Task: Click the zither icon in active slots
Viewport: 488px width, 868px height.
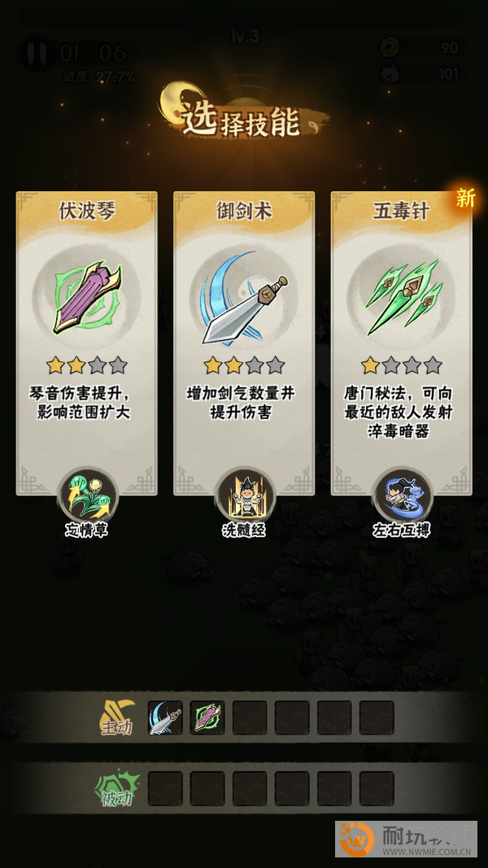Action: 207,718
